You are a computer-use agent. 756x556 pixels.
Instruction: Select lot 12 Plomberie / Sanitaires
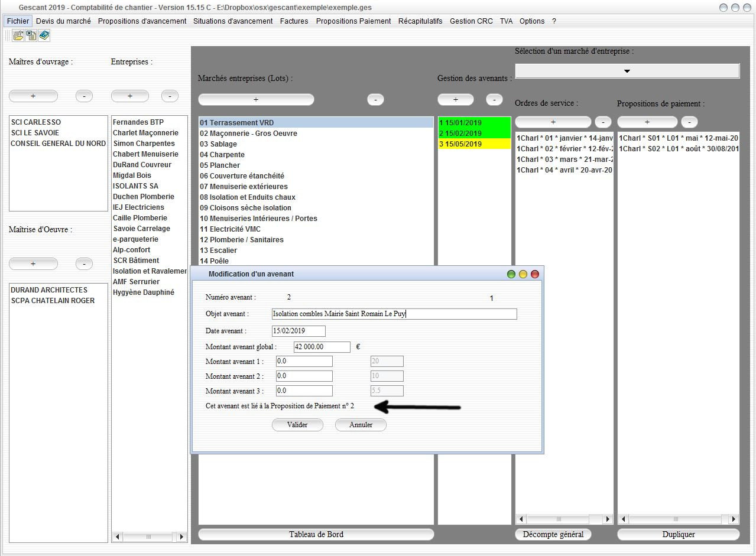pos(316,240)
